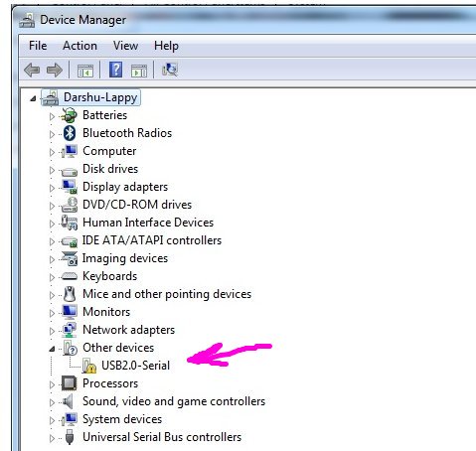Click the Human Interface Devices label

coord(148,223)
